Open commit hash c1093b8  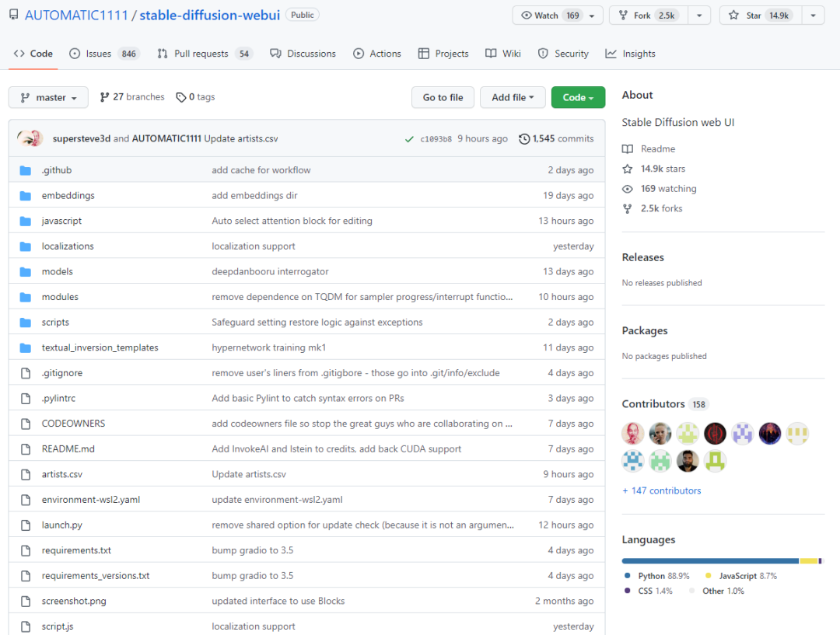[436, 139]
